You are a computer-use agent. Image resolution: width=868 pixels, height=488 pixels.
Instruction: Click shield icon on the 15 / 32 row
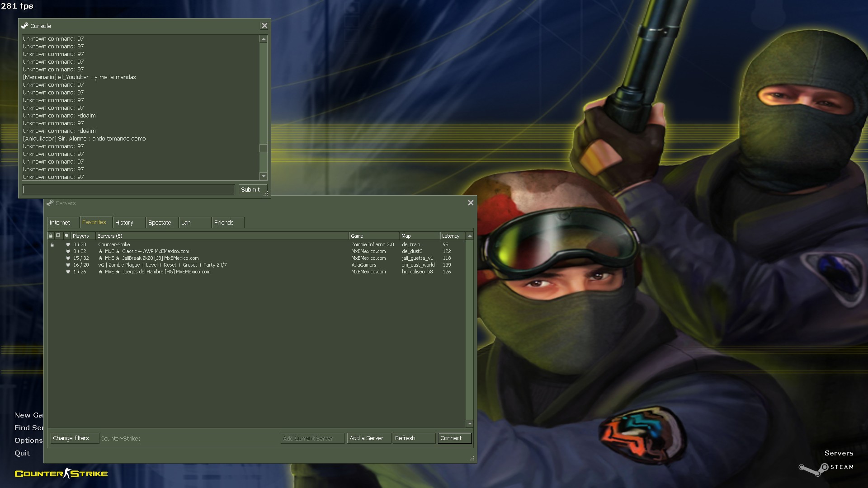(68, 258)
